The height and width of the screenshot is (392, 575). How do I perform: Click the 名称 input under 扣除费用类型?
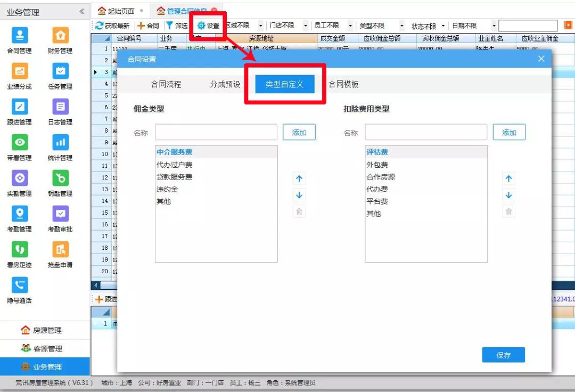click(426, 132)
